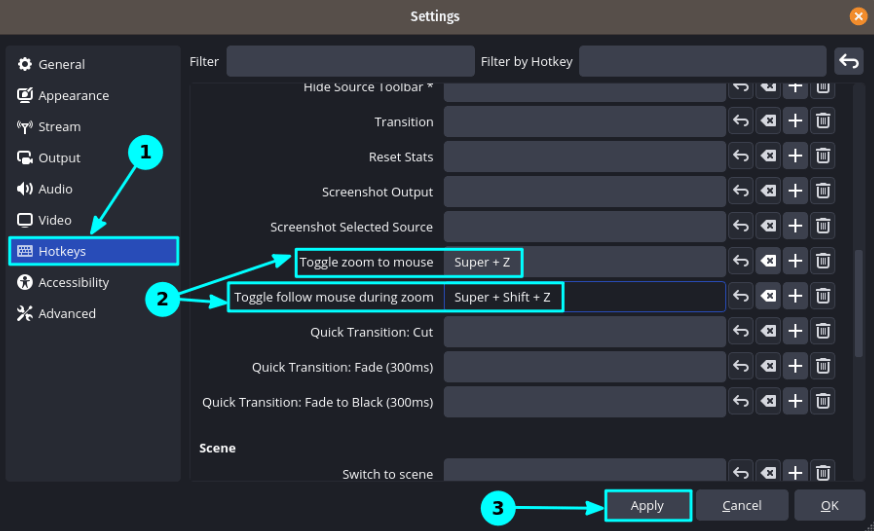Screen dimensions: 874x531
Task: Click the Reset Stats hotkey field
Action: (x=585, y=157)
